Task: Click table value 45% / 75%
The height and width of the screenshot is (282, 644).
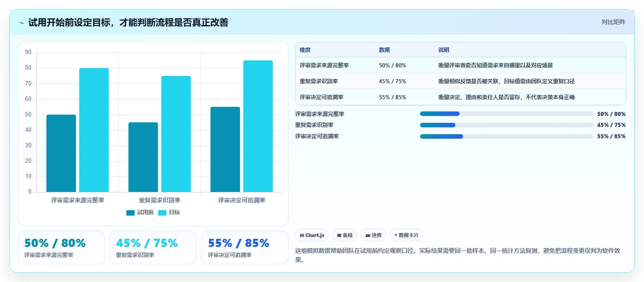Action: click(x=392, y=81)
